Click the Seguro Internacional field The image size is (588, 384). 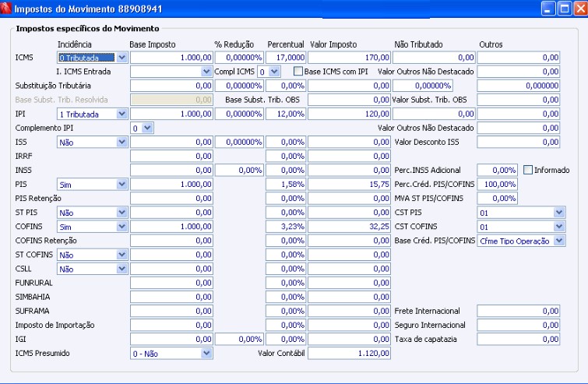(519, 325)
